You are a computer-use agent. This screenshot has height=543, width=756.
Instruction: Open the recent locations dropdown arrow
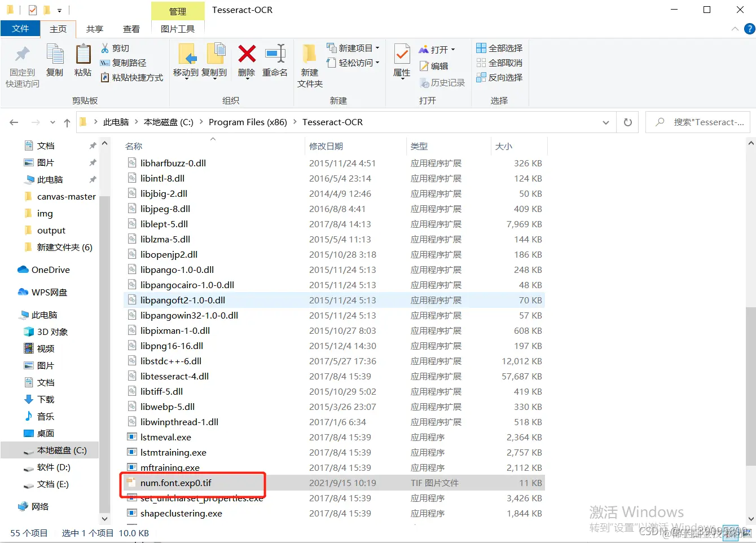(52, 122)
